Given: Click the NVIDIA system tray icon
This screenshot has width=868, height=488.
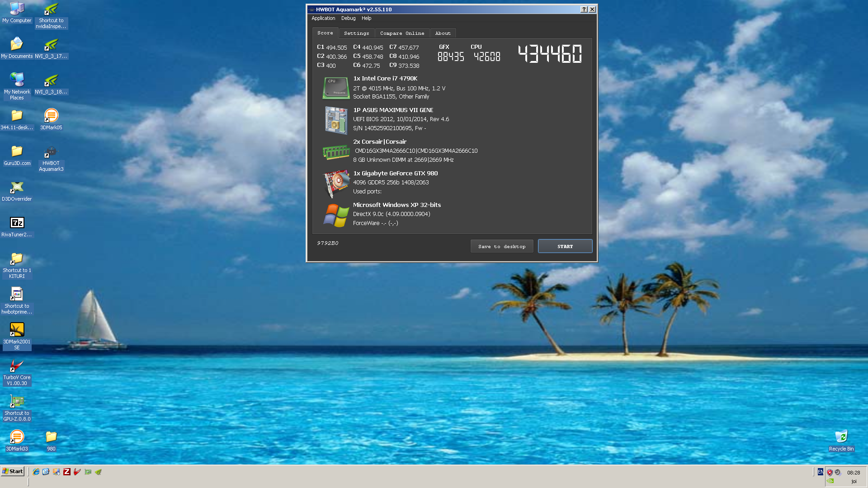Looking at the screenshot, I should pyautogui.click(x=830, y=481).
